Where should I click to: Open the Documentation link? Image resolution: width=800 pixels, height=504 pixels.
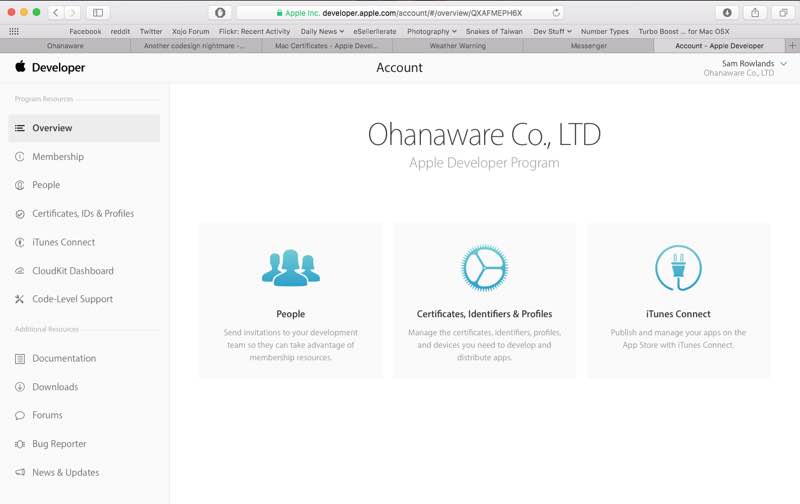pos(64,359)
